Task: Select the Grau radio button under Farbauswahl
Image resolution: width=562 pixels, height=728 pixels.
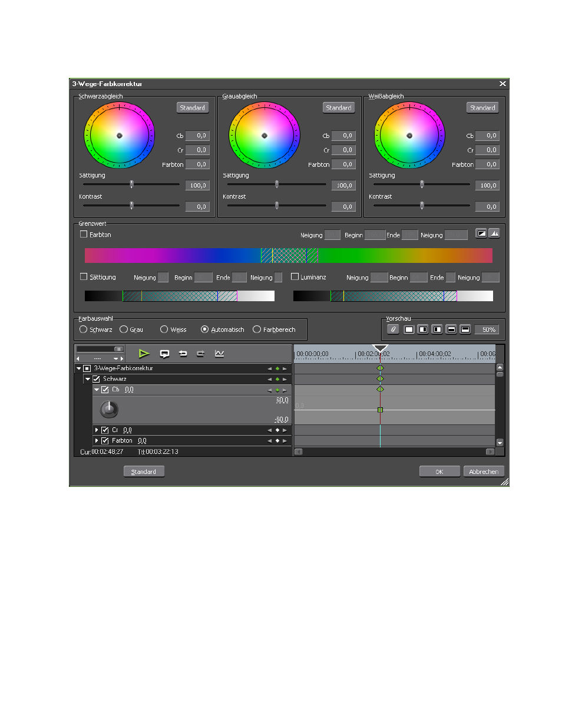Action: (x=124, y=330)
